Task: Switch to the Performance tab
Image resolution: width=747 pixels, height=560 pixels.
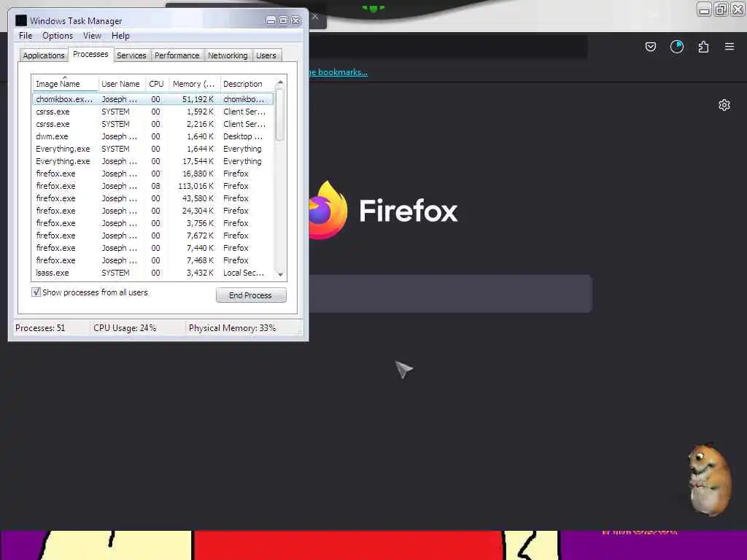Action: click(x=177, y=55)
